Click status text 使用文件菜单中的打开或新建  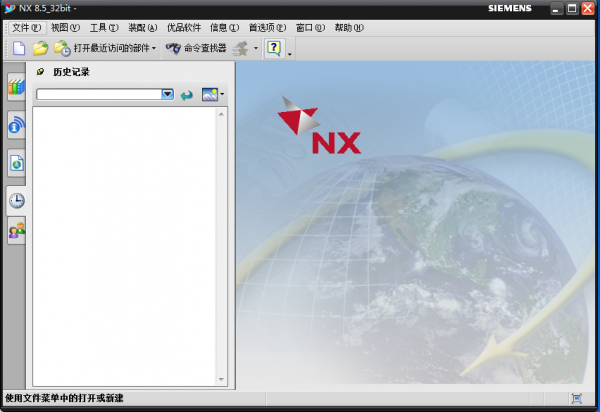pos(64,398)
